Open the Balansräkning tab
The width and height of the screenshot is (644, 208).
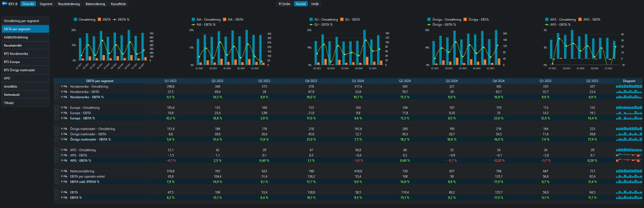pos(96,3)
